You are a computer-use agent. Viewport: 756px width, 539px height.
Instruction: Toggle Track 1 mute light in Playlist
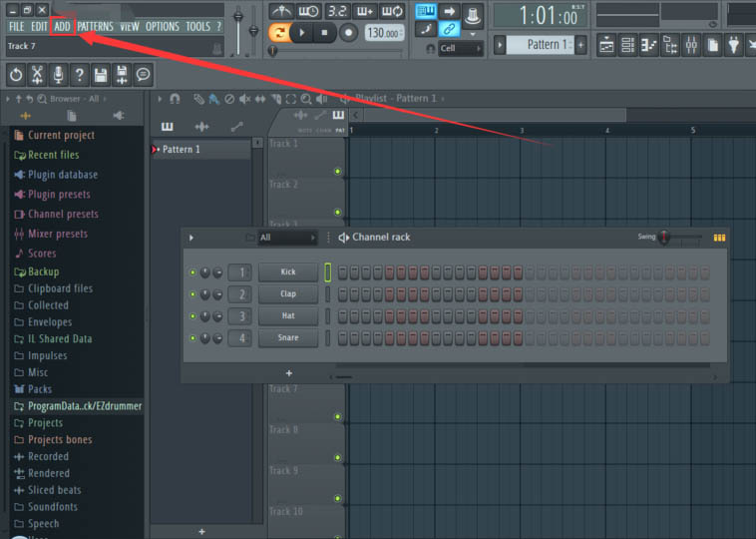tap(337, 172)
